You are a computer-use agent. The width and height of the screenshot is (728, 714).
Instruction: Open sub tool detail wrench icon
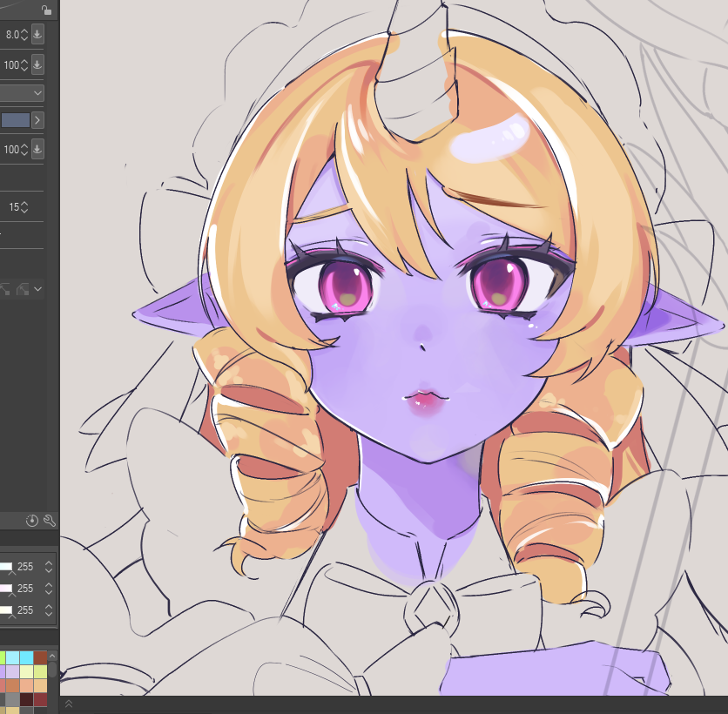click(x=50, y=521)
